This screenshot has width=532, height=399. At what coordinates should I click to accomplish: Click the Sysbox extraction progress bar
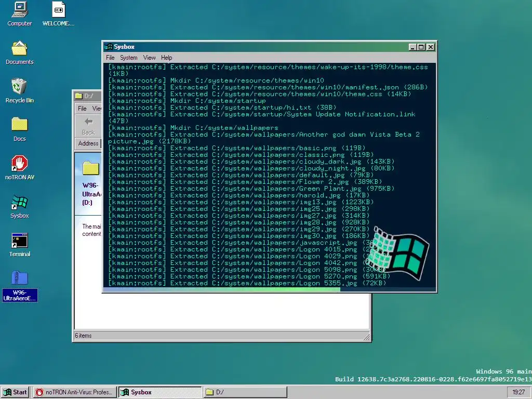click(270, 290)
